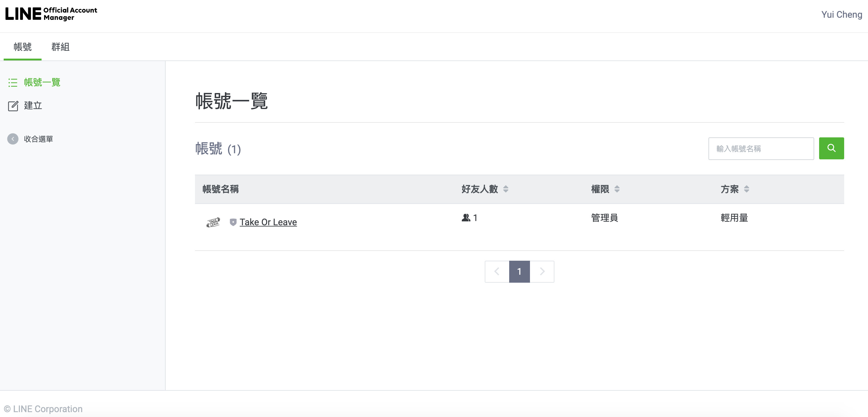The image size is (868, 417).
Task: Sort accounts by 好友人數 column arrows
Action: [506, 189]
